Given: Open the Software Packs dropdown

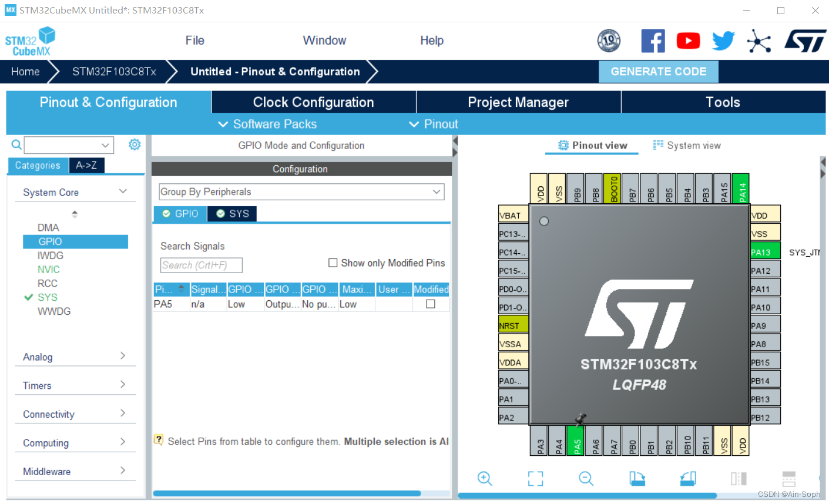Looking at the screenshot, I should 267,124.
